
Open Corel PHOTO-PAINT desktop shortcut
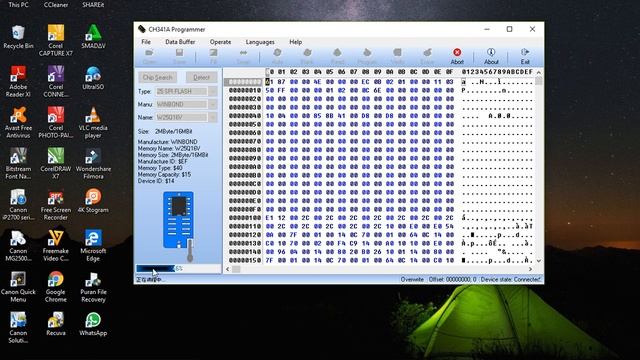click(56, 122)
